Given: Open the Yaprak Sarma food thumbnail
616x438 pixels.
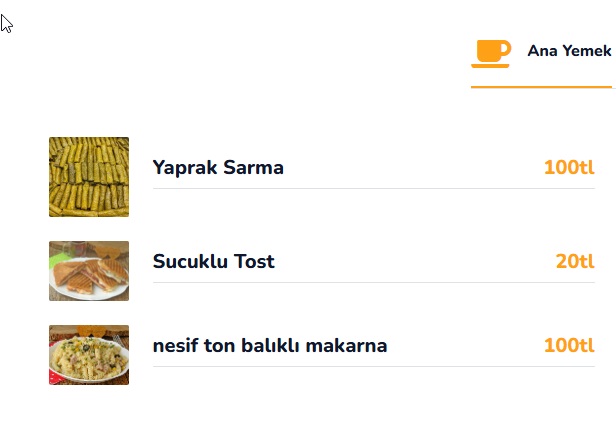Looking at the screenshot, I should click(x=89, y=177).
